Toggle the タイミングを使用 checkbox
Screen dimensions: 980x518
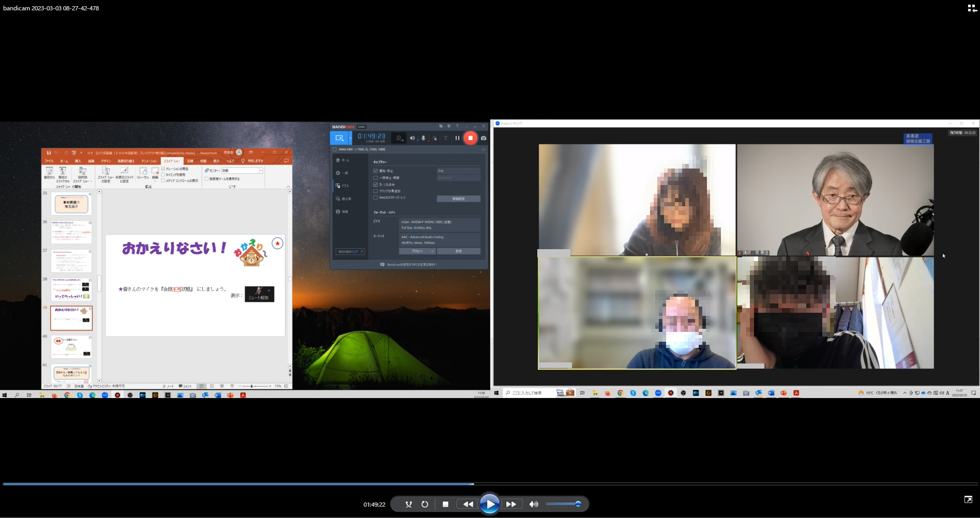point(163,175)
